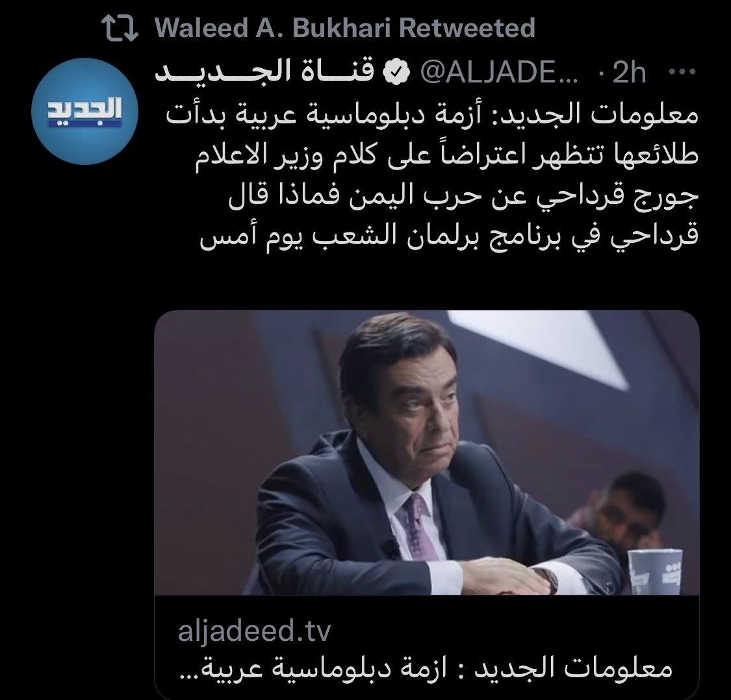Viewport: 731px width, 700px height.
Task: Click the blue mug in the preview photo
Action: 654,572
